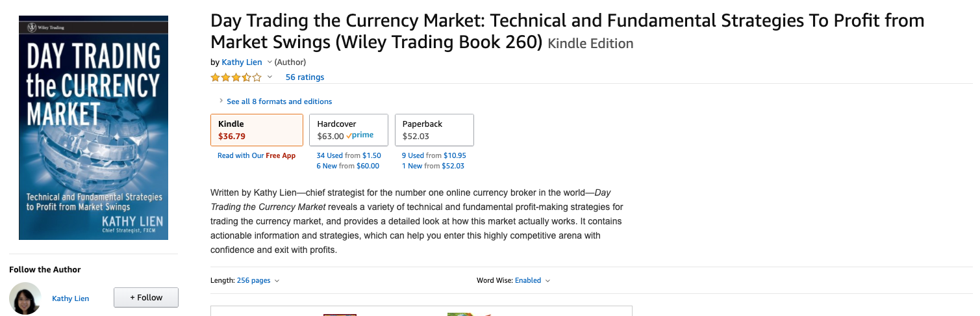The height and width of the screenshot is (316, 980).
Task: Select the Paperback format option
Action: (x=434, y=130)
